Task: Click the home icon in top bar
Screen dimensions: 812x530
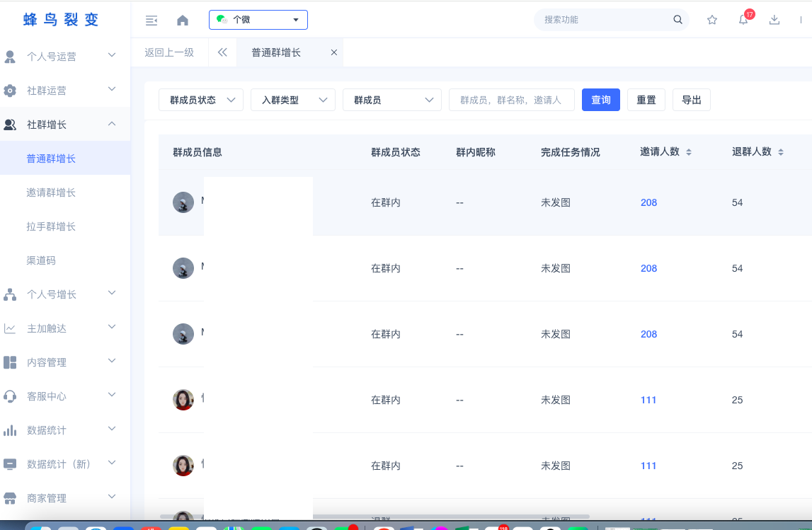Action: [x=183, y=21]
